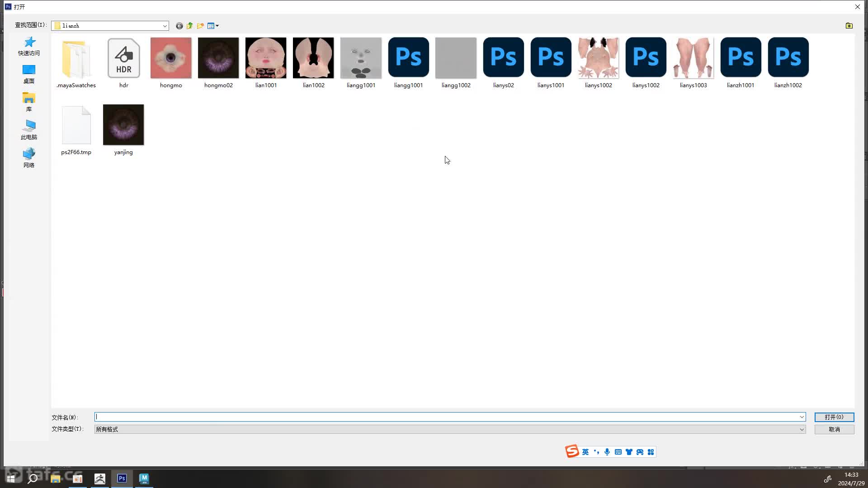Go up one folder level
This screenshot has height=488, width=868.
point(189,26)
